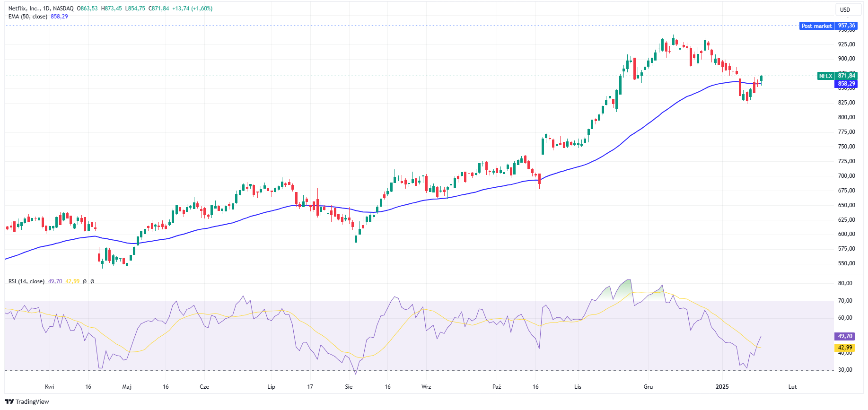Click the 750,00 price scale label

(846, 147)
